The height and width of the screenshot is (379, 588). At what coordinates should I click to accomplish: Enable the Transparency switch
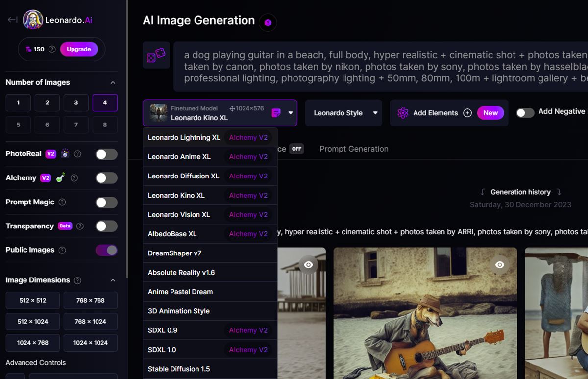tap(106, 226)
